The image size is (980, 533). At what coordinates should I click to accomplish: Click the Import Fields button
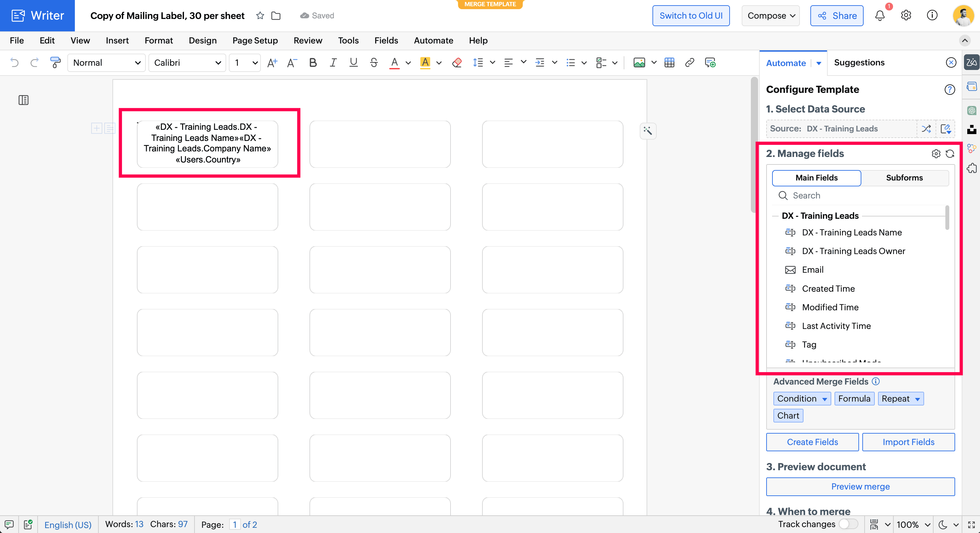click(908, 442)
